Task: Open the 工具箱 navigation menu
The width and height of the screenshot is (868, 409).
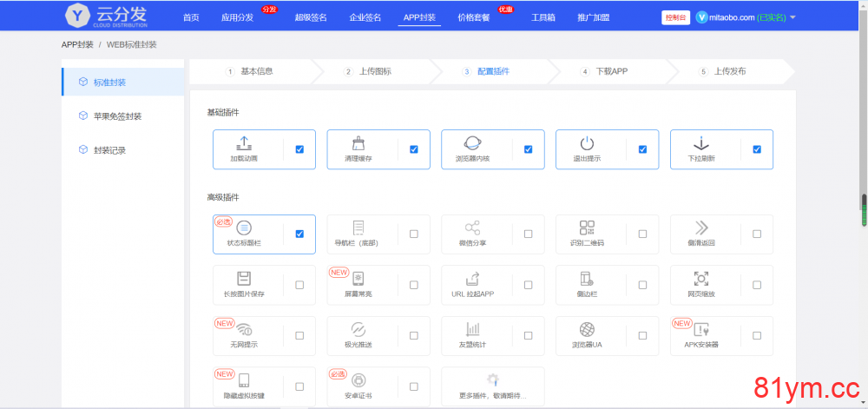Action: [543, 17]
